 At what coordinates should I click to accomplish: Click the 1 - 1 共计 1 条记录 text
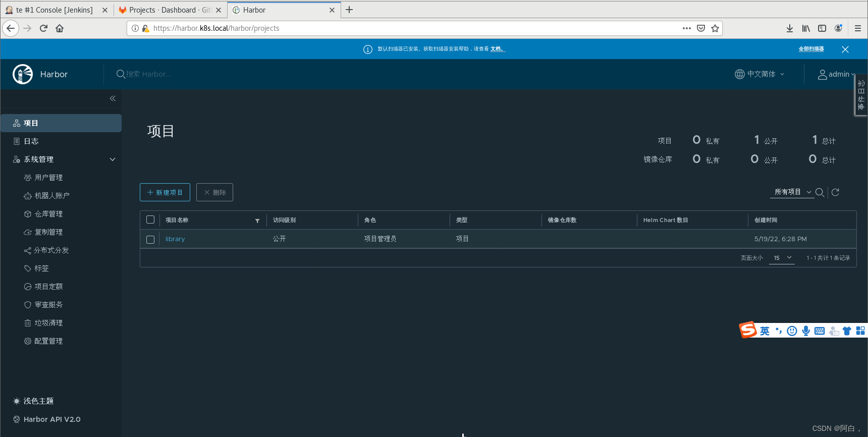tap(828, 258)
